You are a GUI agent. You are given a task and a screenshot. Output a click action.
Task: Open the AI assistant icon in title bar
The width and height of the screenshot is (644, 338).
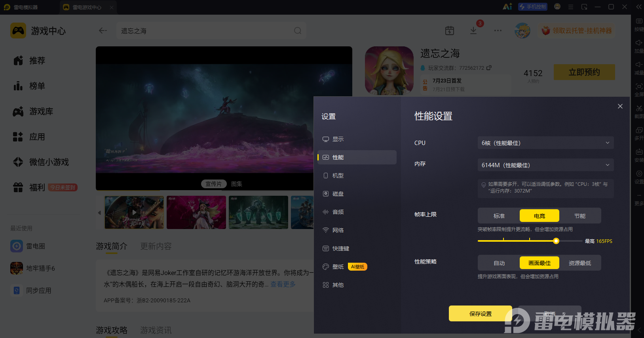click(507, 7)
